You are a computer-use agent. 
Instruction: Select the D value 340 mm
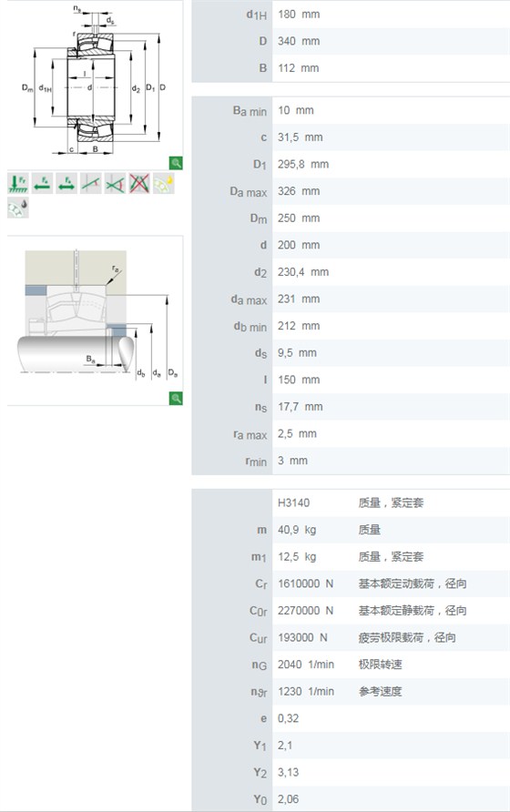coord(299,42)
